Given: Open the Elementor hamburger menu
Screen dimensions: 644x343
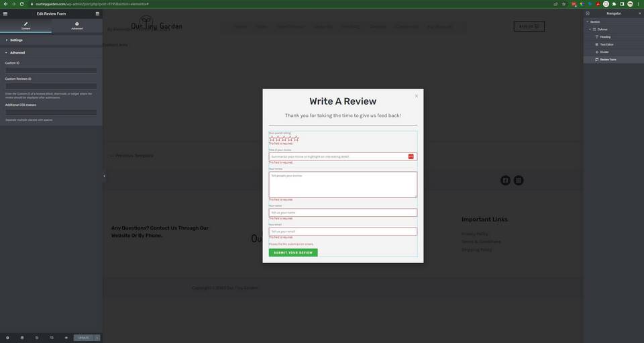Looking at the screenshot, I should (5, 13).
